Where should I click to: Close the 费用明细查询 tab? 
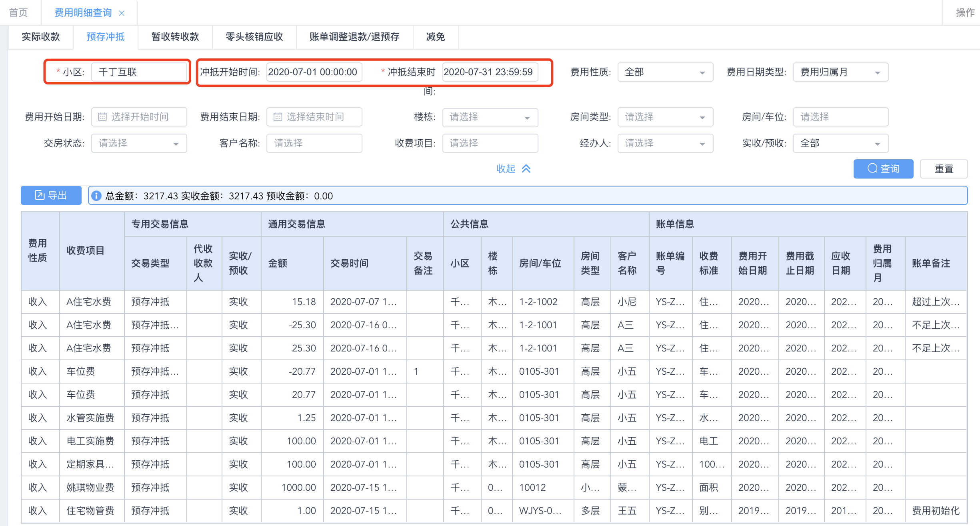click(x=122, y=13)
